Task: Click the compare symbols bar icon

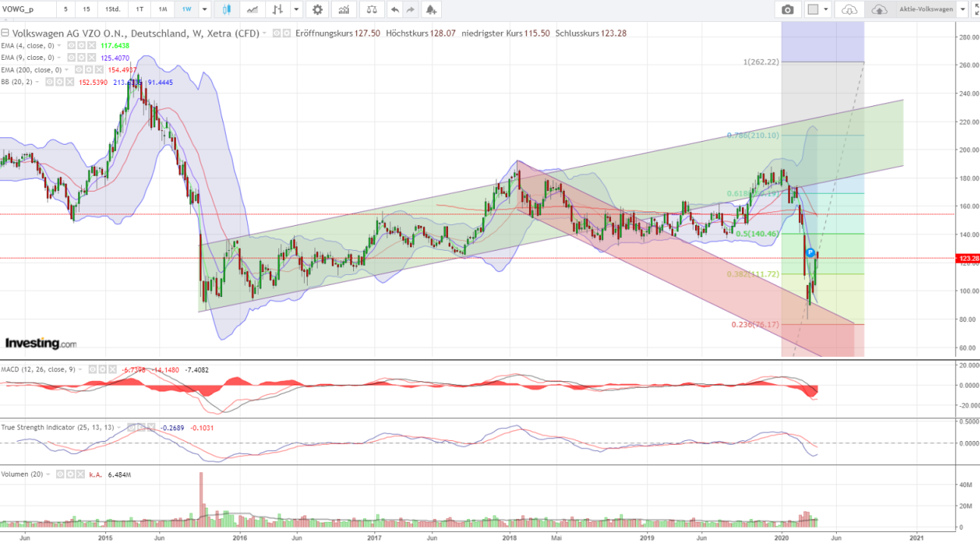Action: (277, 10)
